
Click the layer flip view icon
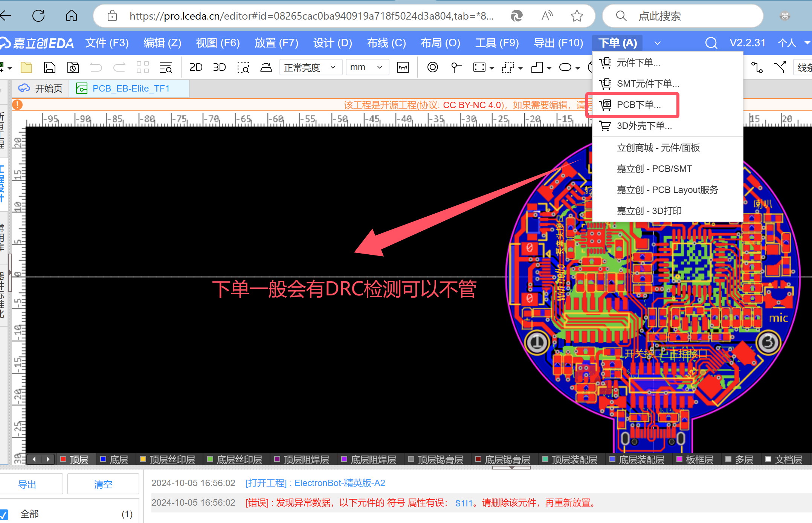pyautogui.click(x=266, y=67)
